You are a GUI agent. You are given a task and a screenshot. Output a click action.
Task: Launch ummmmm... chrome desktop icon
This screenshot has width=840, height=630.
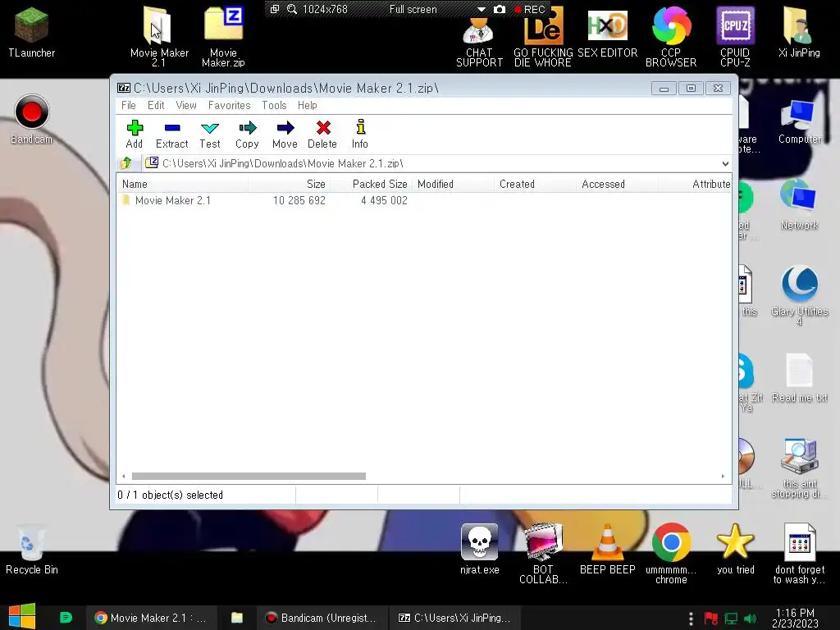671,553
